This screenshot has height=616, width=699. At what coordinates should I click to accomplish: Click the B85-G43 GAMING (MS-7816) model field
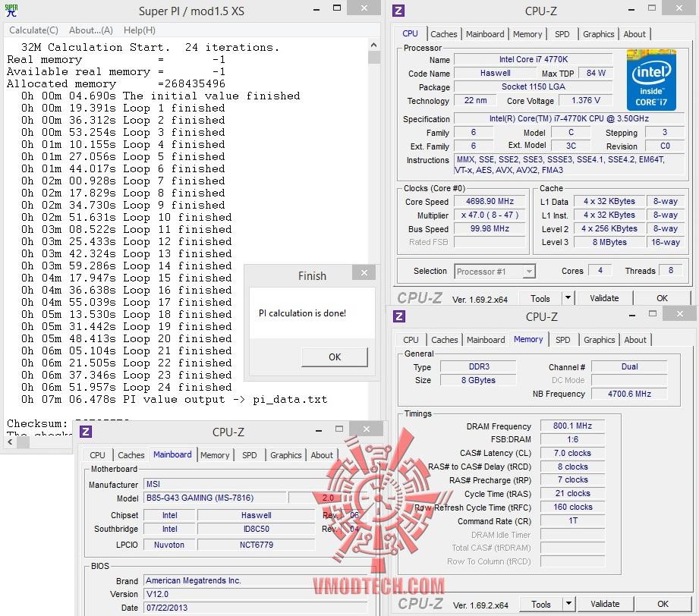pos(215,498)
